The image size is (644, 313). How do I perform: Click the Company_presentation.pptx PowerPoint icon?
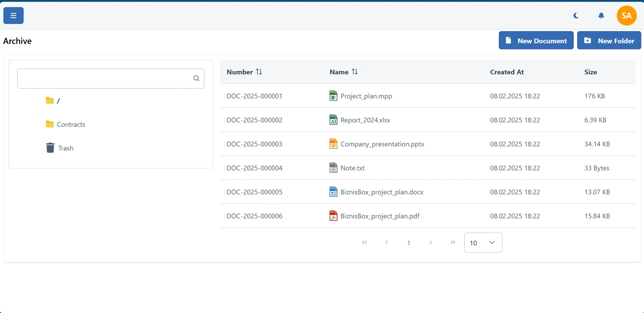[333, 144]
